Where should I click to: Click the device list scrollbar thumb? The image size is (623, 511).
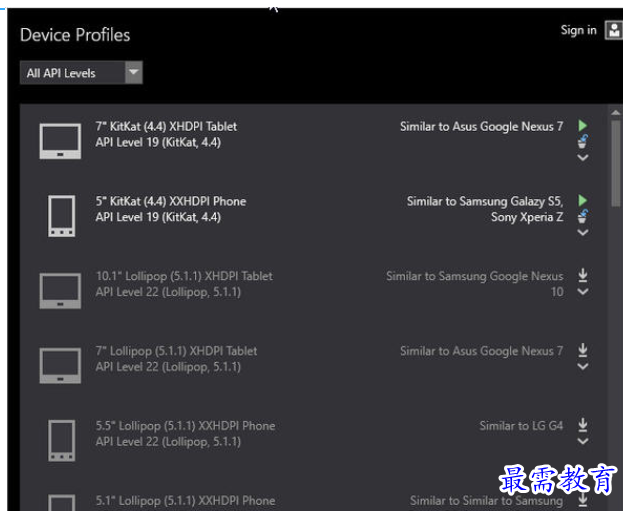point(615,163)
